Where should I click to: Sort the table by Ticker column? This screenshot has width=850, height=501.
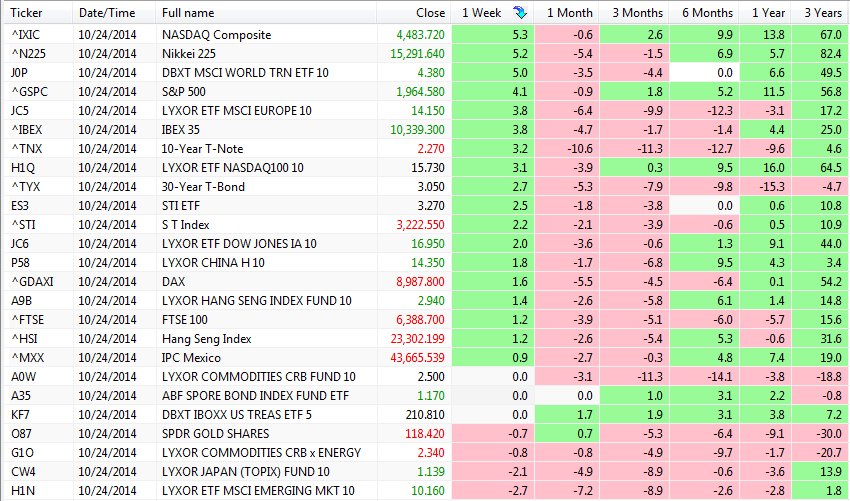tap(26, 13)
